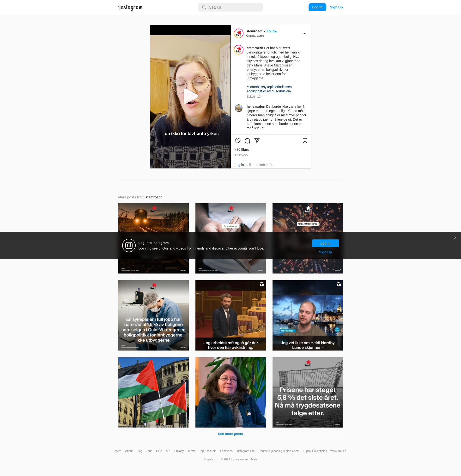Share the post with paper plane icon

click(257, 141)
